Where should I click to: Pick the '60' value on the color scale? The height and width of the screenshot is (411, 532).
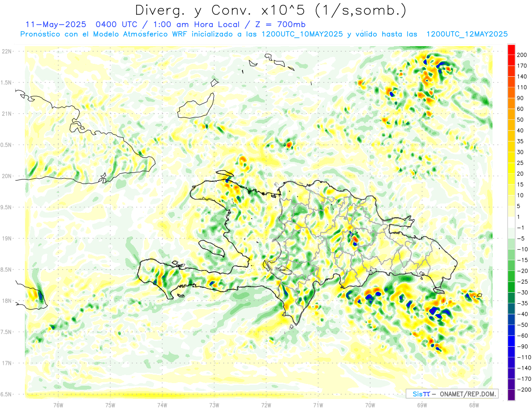(520, 109)
